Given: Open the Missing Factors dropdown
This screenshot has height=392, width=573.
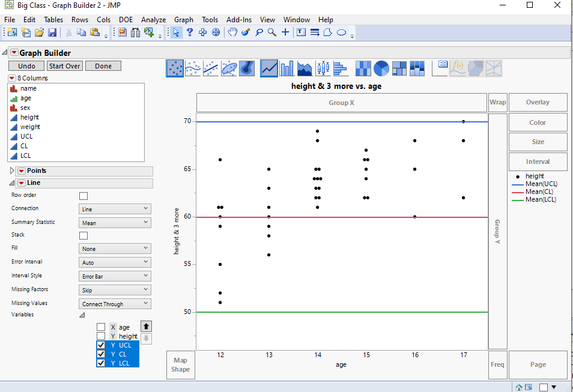Looking at the screenshot, I should 115,290.
